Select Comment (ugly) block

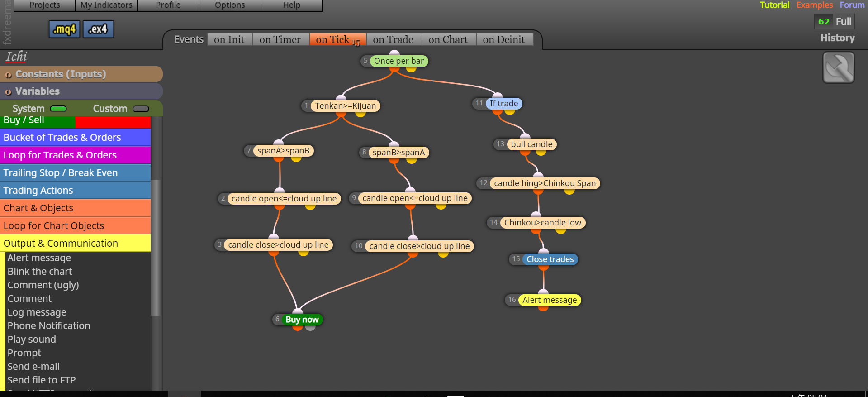[x=43, y=285]
